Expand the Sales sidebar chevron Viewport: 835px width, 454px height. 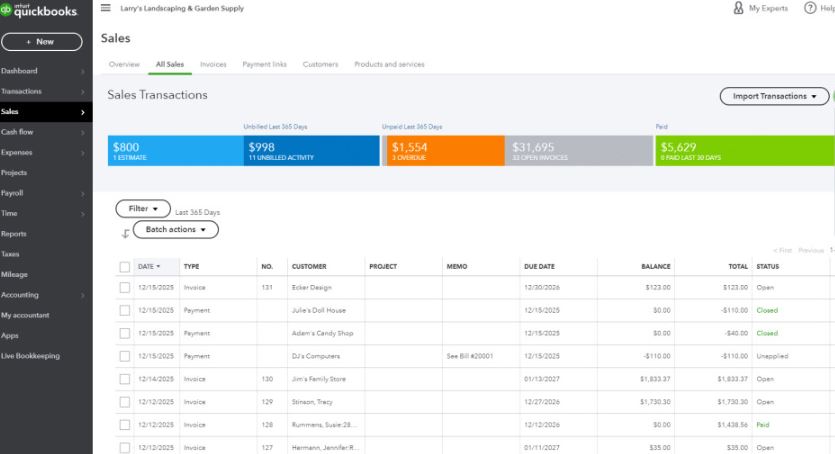83,112
